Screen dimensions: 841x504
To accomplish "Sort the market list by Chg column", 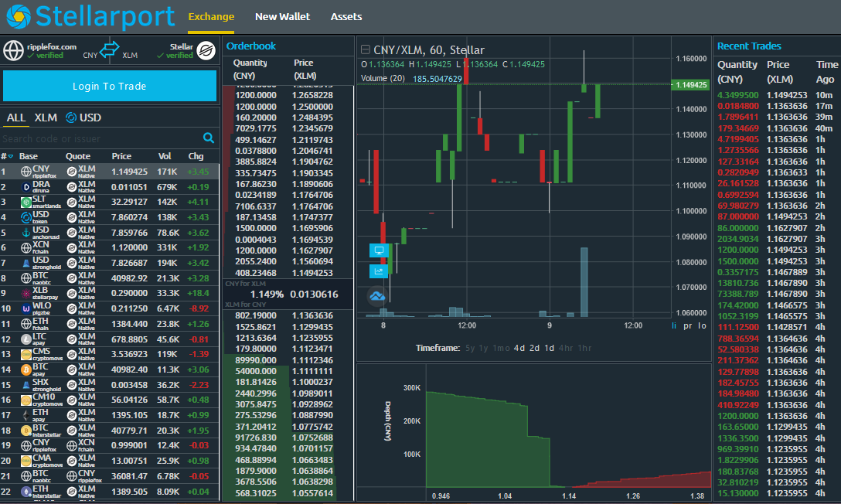I will 196,156.
